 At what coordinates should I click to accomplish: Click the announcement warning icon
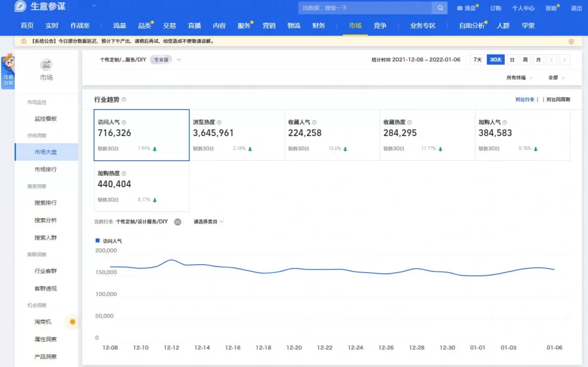(x=24, y=41)
